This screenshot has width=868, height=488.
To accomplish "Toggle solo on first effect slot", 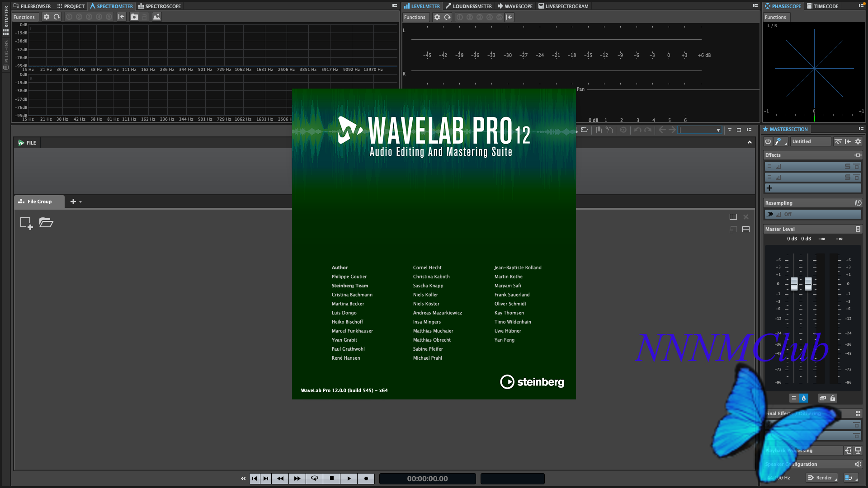I will tap(848, 166).
